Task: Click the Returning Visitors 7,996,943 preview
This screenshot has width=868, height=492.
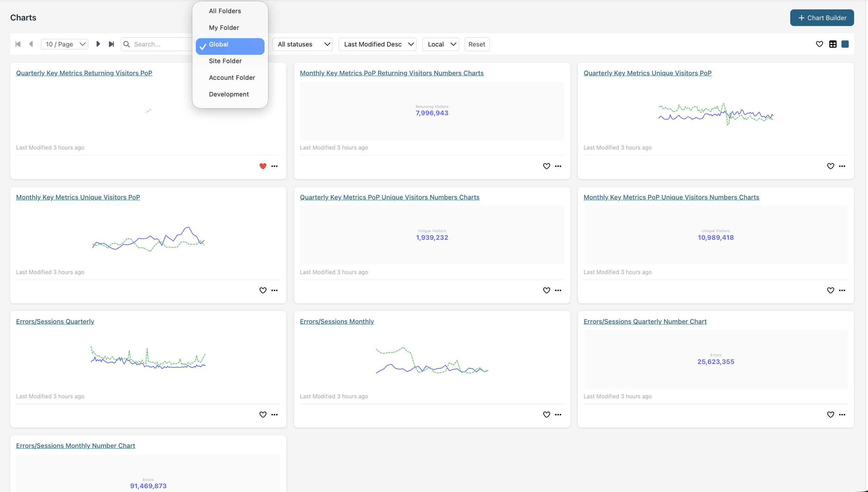Action: tap(432, 111)
